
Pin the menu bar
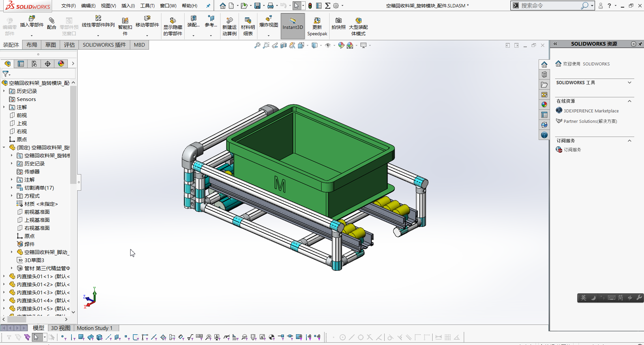pos(208,6)
